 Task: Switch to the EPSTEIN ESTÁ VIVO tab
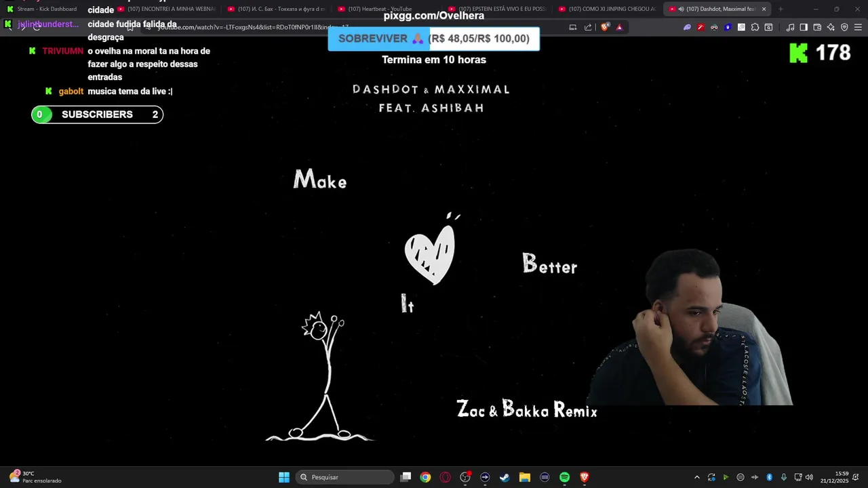(x=498, y=9)
